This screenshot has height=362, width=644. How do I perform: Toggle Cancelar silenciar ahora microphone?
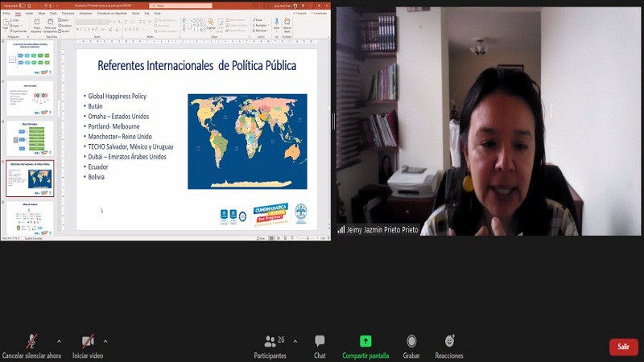coord(31,348)
